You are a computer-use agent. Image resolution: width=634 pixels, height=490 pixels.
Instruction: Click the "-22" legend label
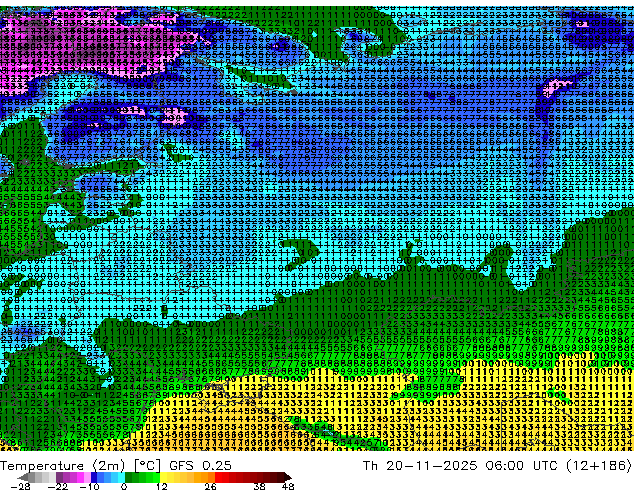(58, 486)
